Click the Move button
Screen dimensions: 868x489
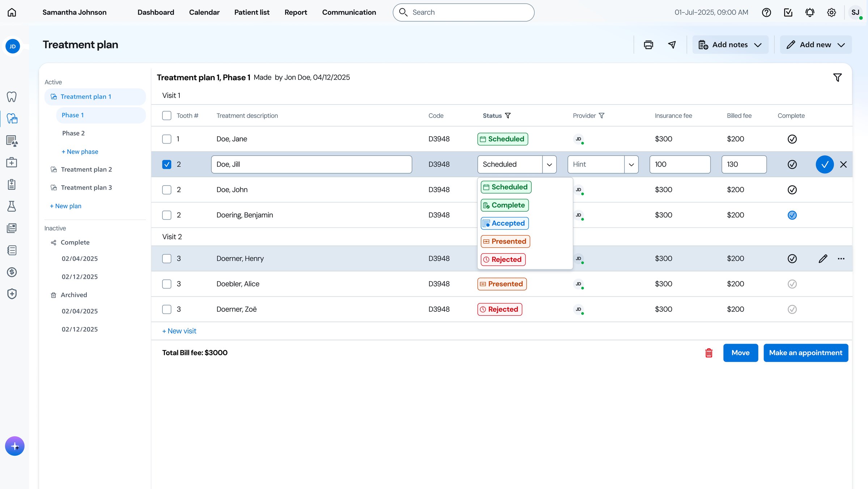tap(740, 353)
